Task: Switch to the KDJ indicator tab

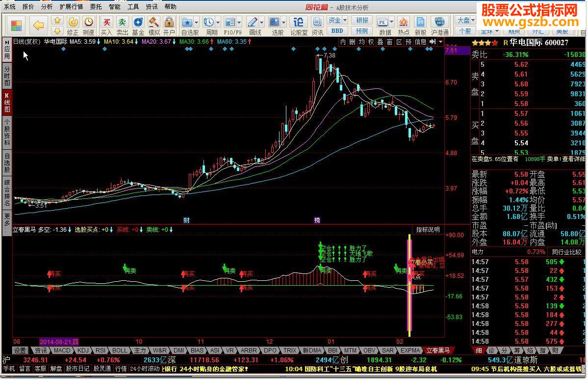Action: coord(83,351)
